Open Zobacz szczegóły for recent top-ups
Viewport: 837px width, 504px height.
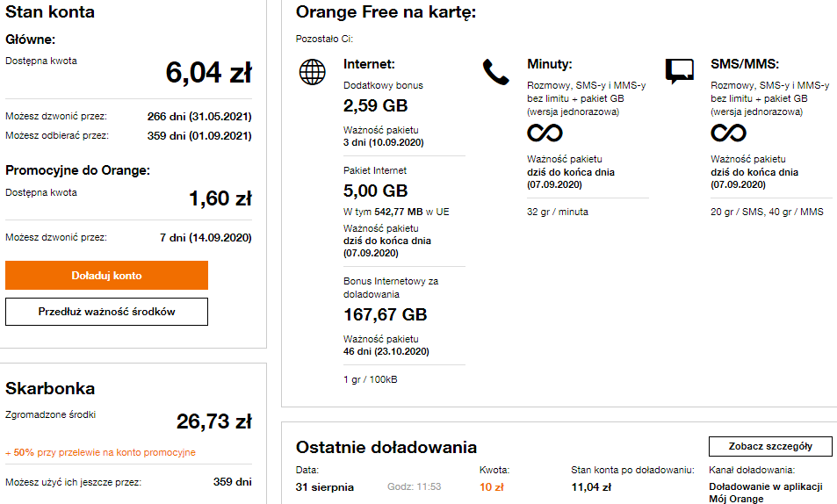pos(770,446)
